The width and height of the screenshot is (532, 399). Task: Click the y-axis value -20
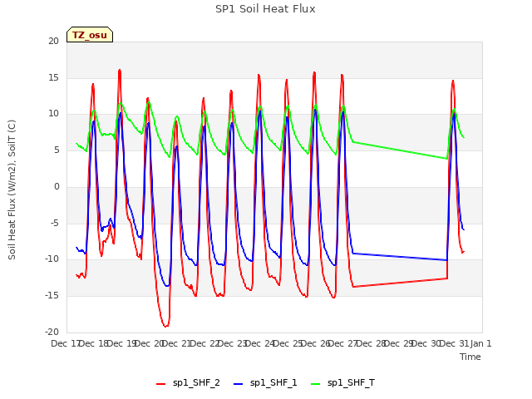coord(52,332)
